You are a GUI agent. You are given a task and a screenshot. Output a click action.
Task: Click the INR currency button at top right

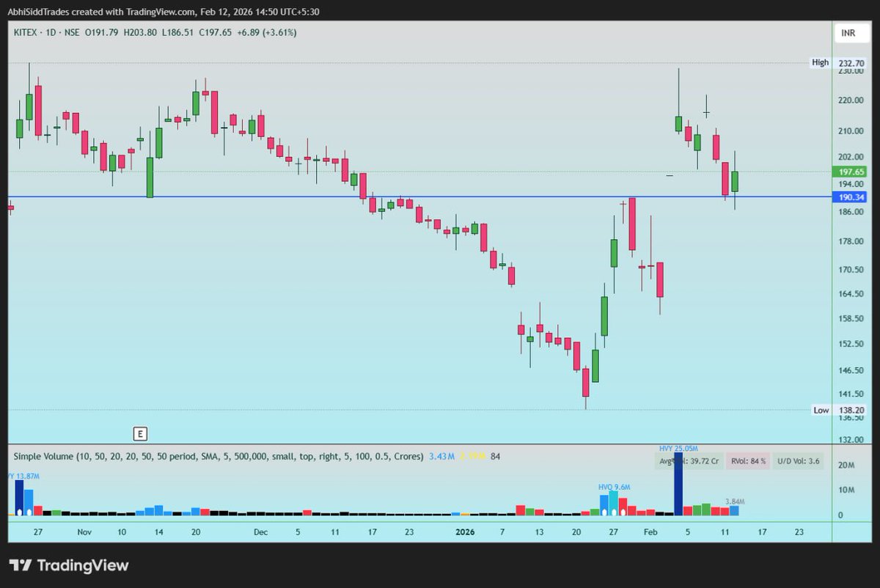pos(851,32)
